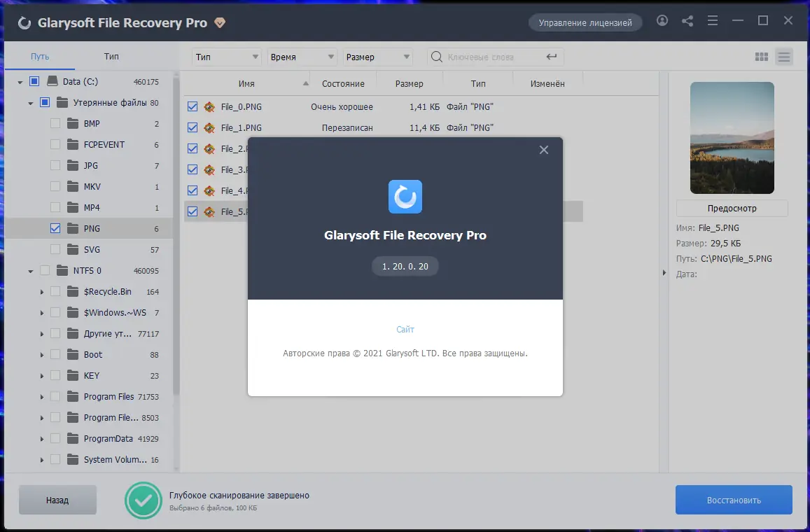This screenshot has width=810, height=532.
Task: Click the File_1.PNG file icon
Action: [x=209, y=127]
